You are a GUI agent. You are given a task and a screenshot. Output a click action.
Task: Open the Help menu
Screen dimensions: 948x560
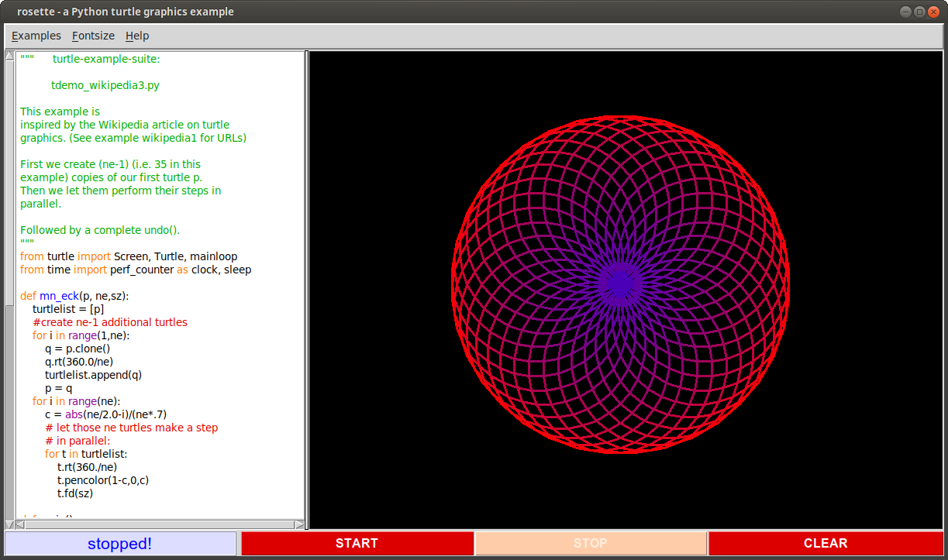137,36
